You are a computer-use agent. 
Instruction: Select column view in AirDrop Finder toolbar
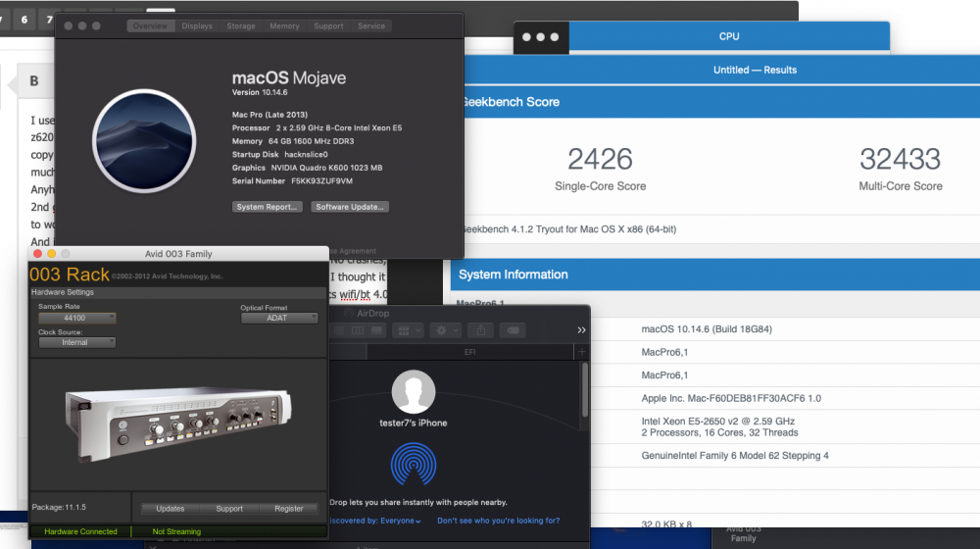point(358,330)
